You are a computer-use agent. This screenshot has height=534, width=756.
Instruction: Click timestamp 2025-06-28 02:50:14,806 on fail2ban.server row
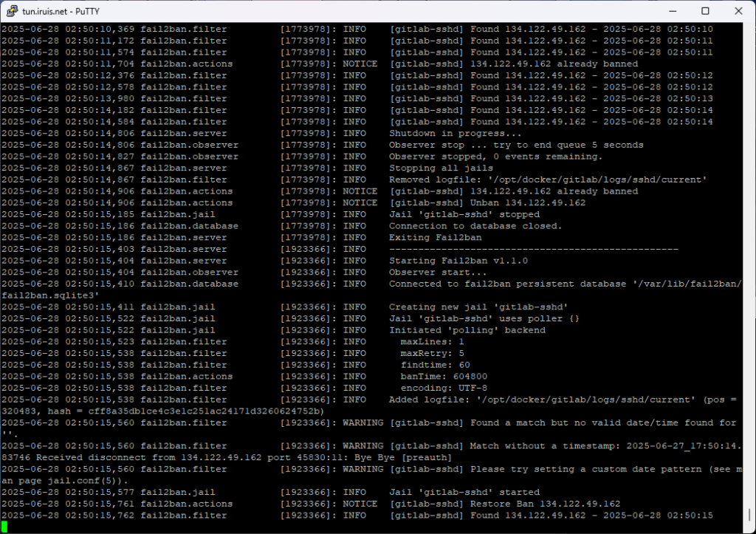(68, 133)
